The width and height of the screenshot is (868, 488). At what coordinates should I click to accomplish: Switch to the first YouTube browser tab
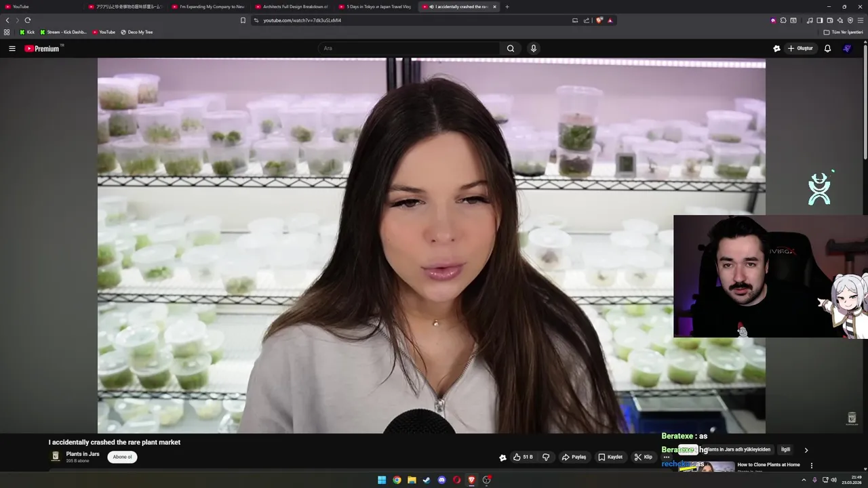[x=41, y=7]
